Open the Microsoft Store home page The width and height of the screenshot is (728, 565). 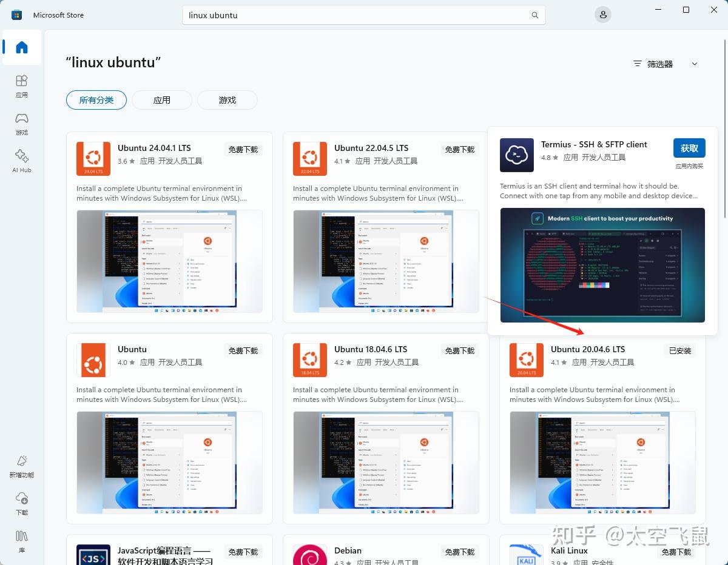21,47
